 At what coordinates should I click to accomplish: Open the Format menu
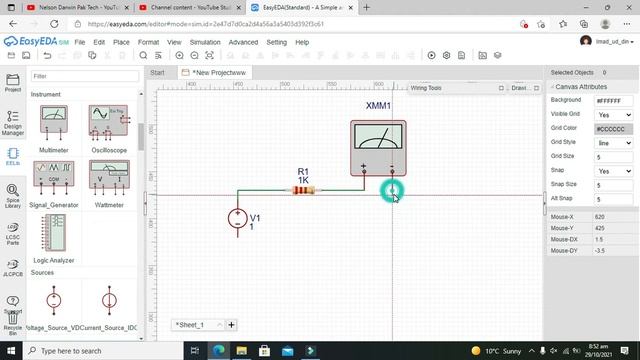click(x=148, y=42)
